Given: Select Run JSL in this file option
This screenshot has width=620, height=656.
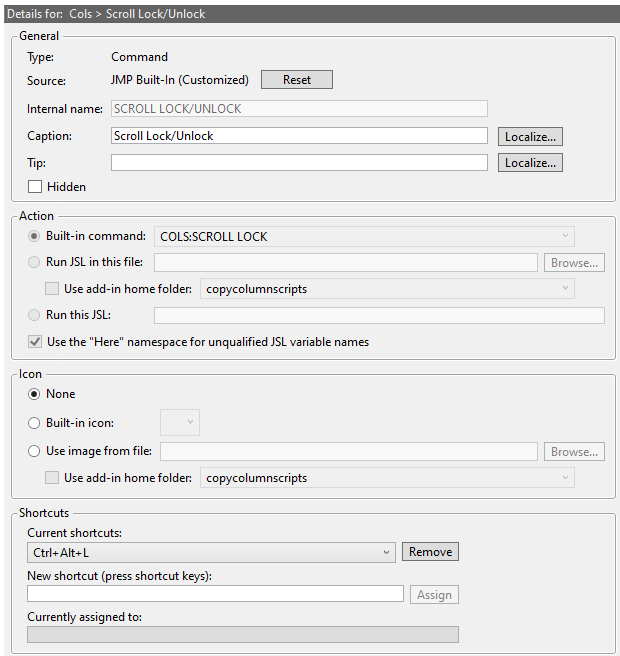Looking at the screenshot, I should coord(35,263).
